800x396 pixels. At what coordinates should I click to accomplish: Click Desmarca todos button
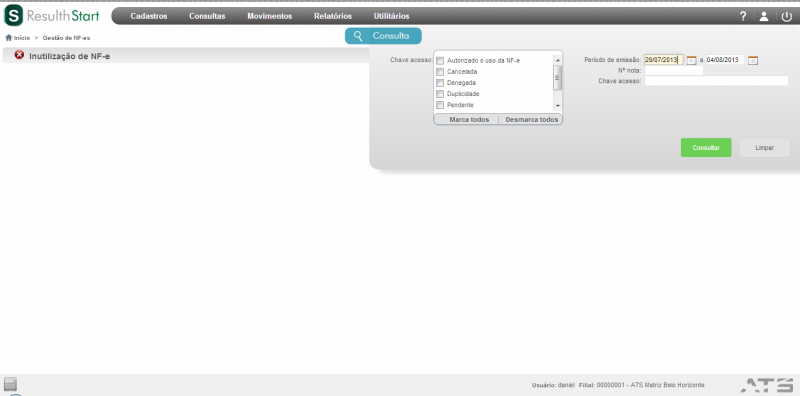pyautogui.click(x=532, y=119)
